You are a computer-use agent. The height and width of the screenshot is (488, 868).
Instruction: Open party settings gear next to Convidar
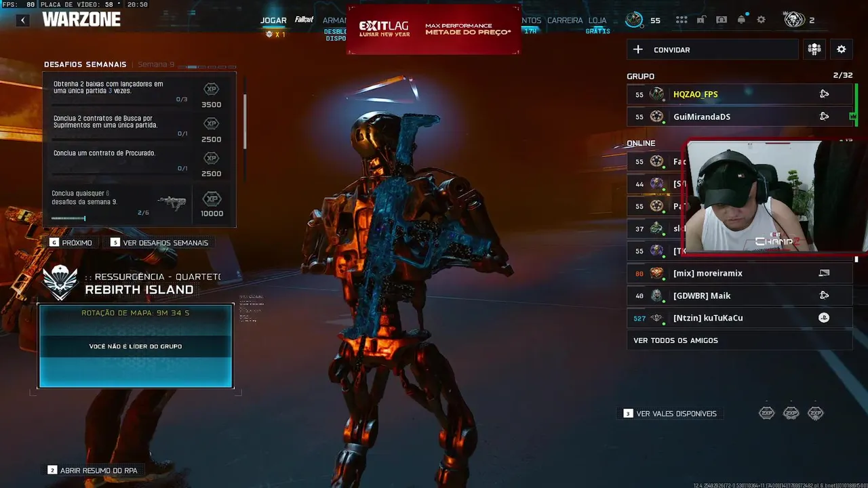coord(842,49)
